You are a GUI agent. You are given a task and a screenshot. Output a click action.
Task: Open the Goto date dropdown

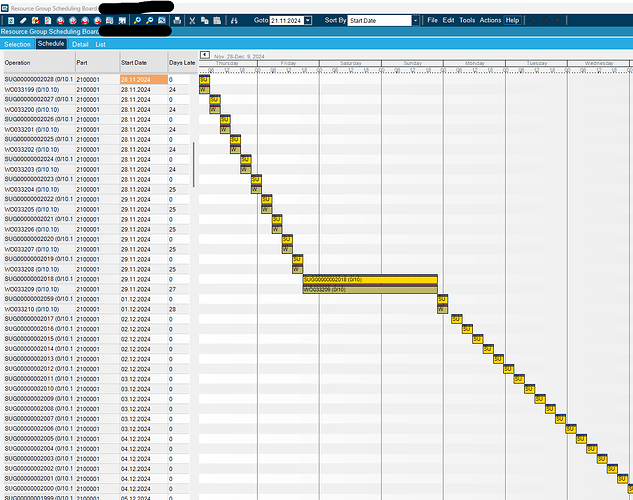click(x=308, y=21)
